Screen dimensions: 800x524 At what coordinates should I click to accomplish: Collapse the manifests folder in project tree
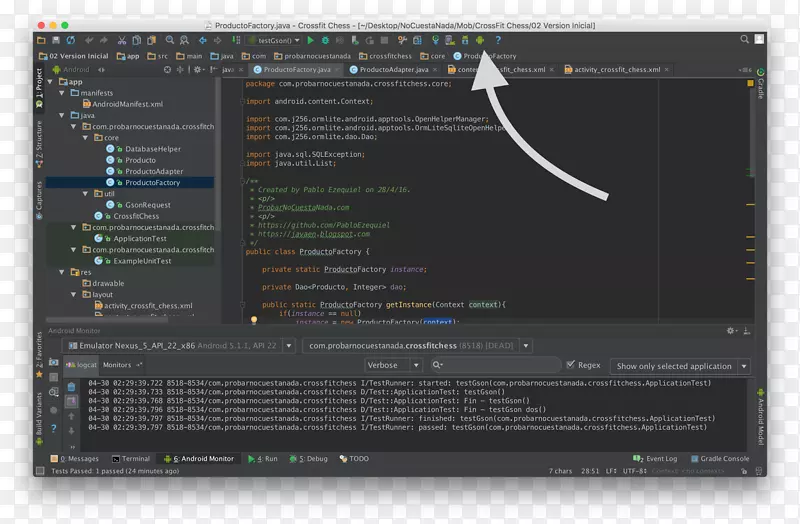tap(62, 93)
